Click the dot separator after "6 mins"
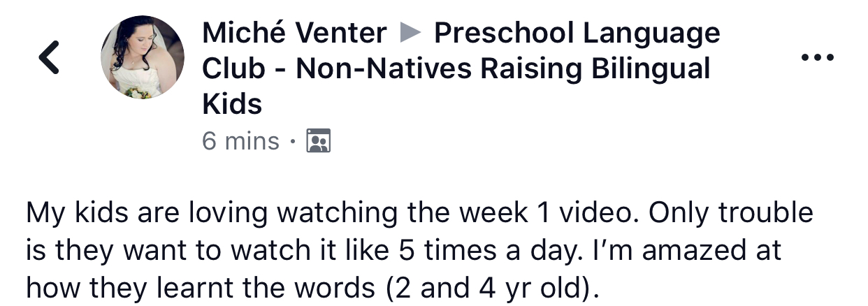Viewport: 868px width, 306px height. click(292, 142)
